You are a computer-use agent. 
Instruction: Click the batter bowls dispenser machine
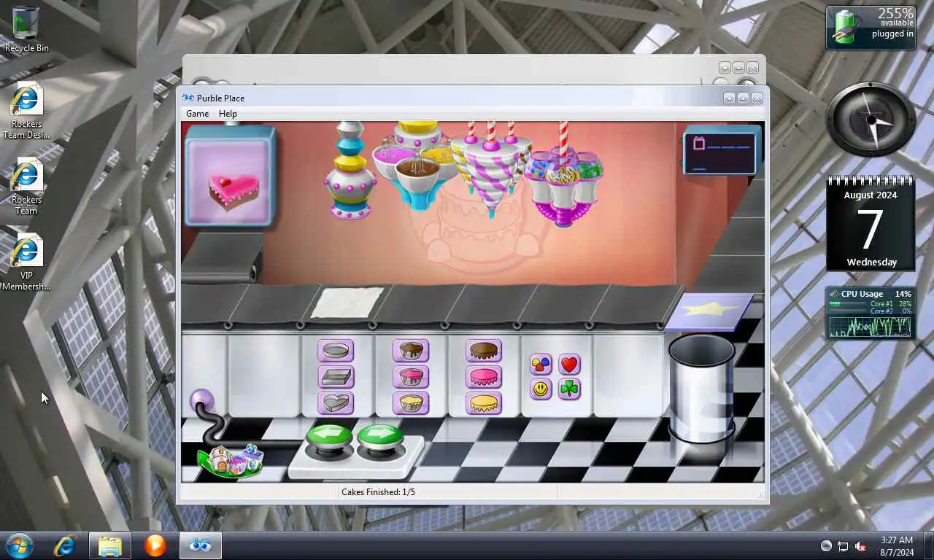[417, 166]
